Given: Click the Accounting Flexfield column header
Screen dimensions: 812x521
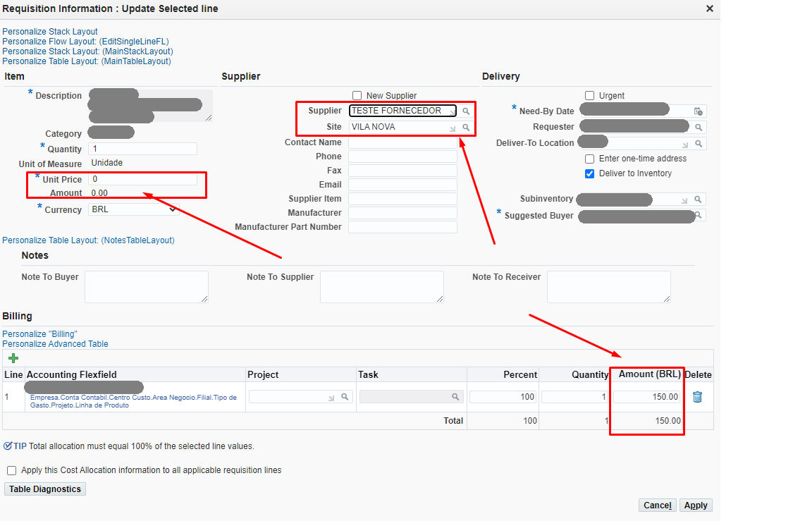Looking at the screenshot, I should tap(71, 374).
